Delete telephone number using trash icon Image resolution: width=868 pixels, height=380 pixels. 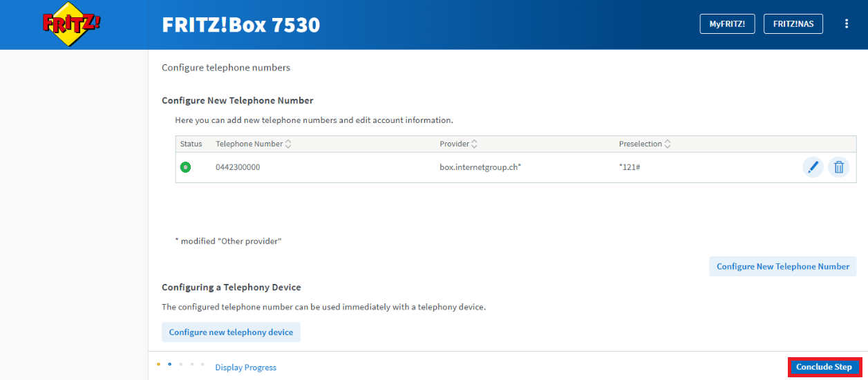click(x=839, y=167)
